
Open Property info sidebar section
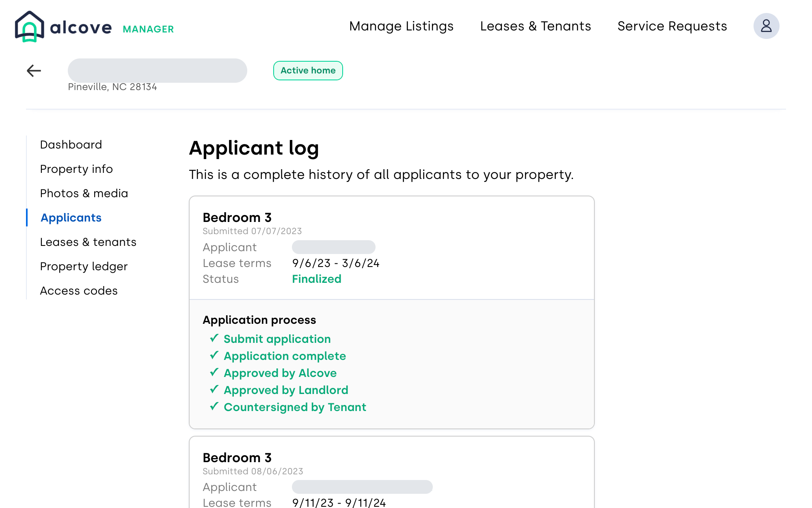[x=76, y=169]
